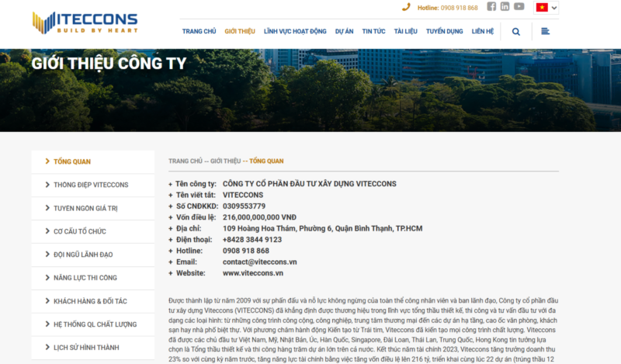Click website www.viteccons.vn

253,273
